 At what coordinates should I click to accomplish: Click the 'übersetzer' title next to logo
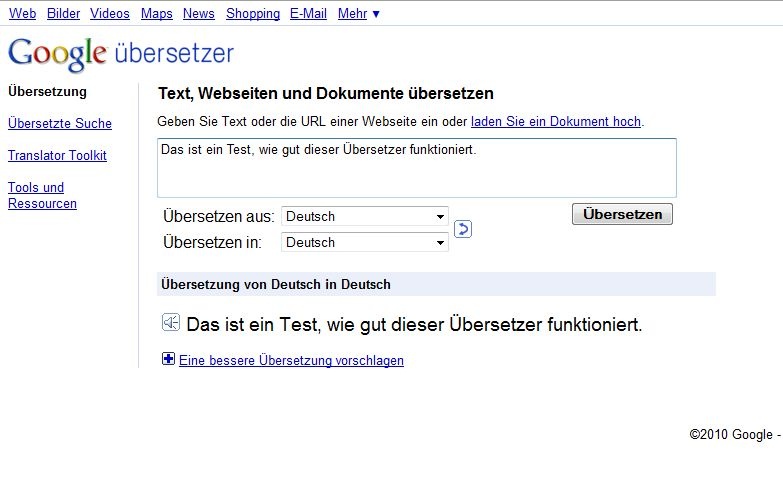tap(174, 53)
